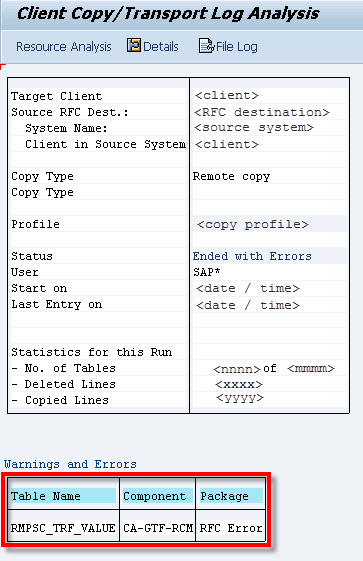Open the File Log text button
The width and height of the screenshot is (363, 561).
237,47
